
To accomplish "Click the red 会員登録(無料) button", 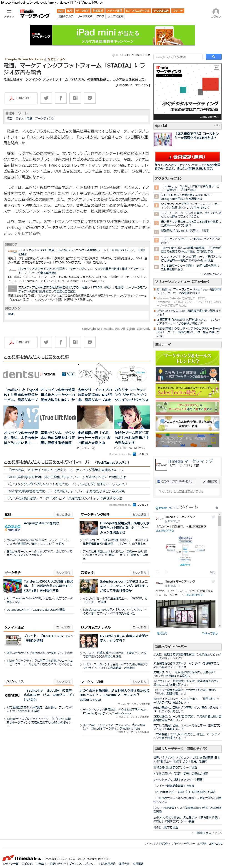I will pyautogui.click(x=187, y=157).
